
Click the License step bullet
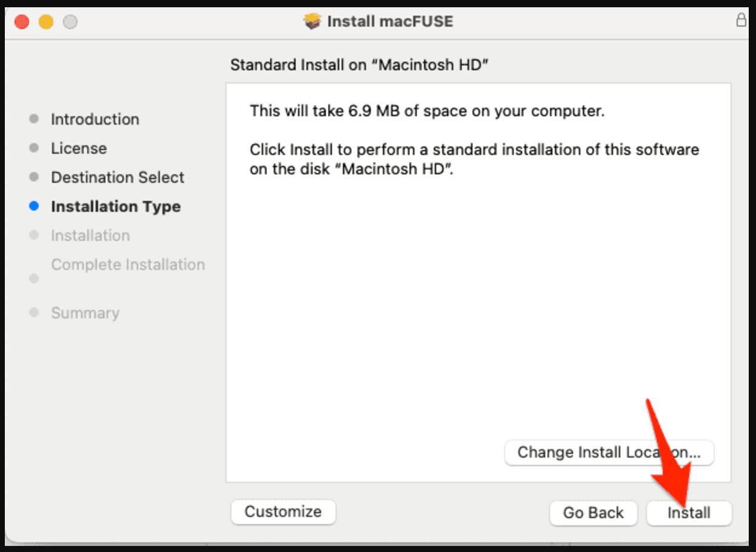click(33, 148)
